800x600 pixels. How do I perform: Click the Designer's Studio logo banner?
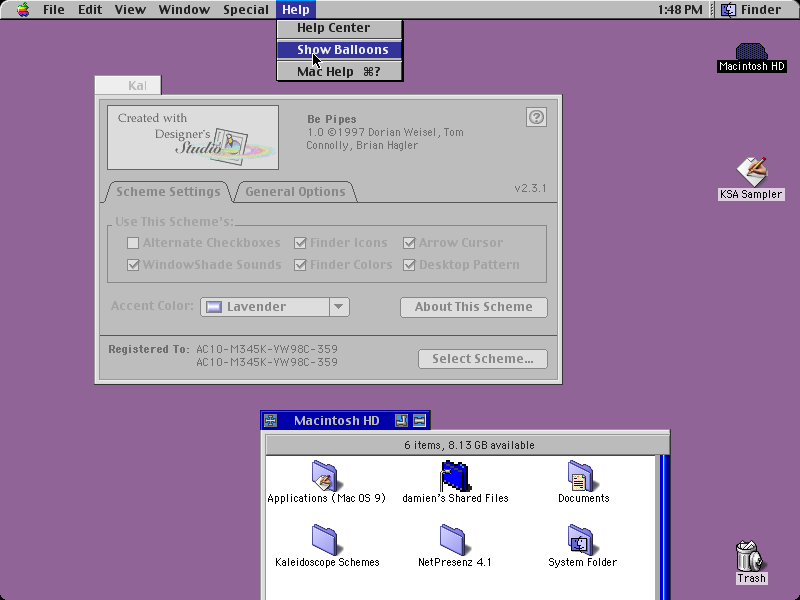193,137
